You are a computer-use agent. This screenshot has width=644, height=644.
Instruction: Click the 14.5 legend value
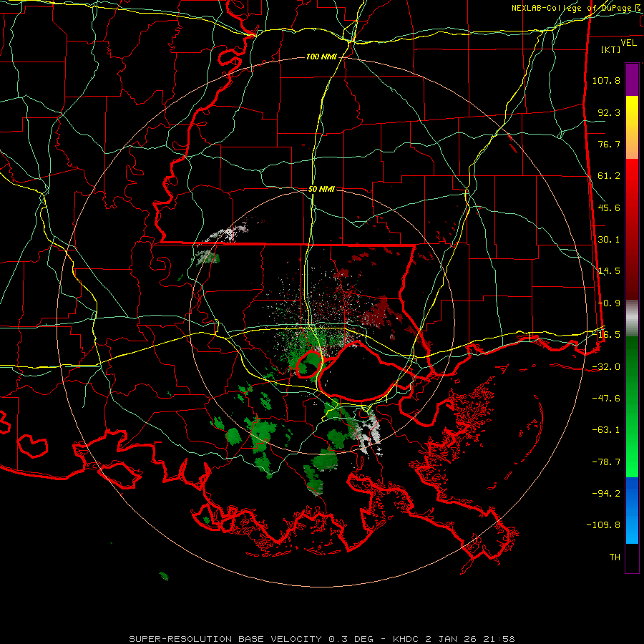click(x=609, y=271)
